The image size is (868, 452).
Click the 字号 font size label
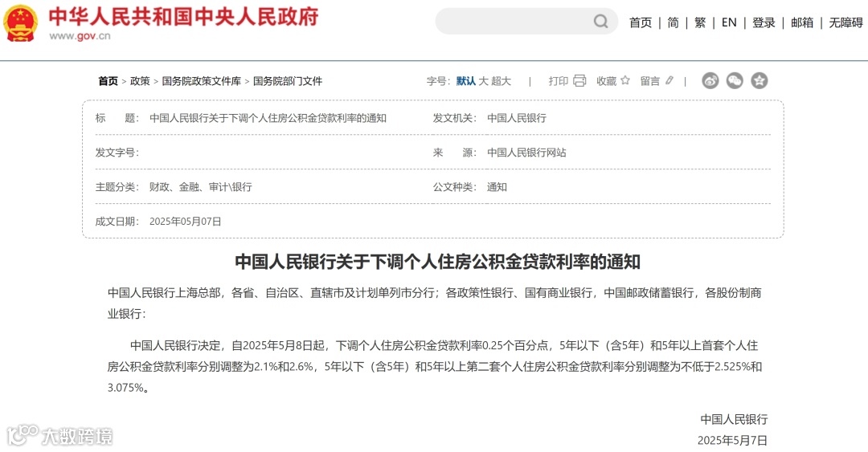click(x=439, y=81)
